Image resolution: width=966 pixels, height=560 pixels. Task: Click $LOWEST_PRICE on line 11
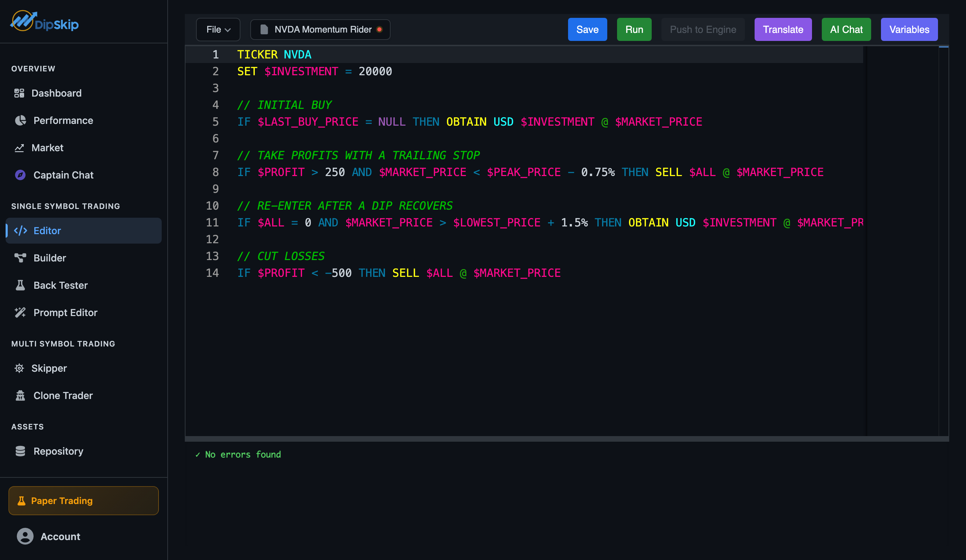coord(496,223)
